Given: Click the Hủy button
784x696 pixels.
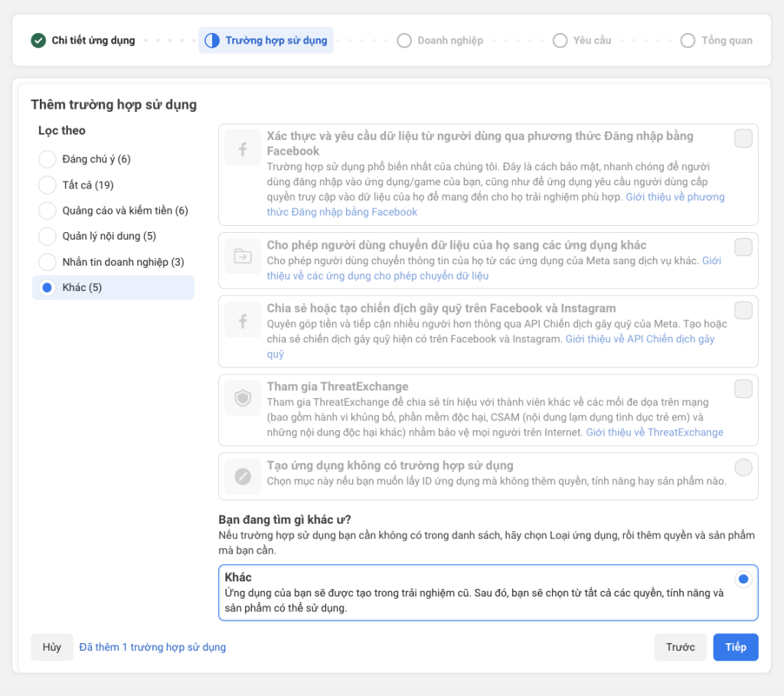Looking at the screenshot, I should pos(52,647).
